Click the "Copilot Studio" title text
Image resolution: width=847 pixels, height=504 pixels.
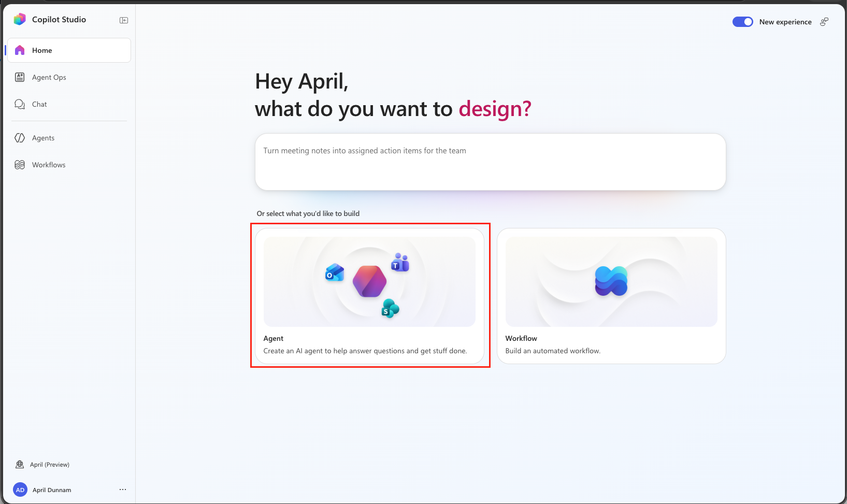pyautogui.click(x=59, y=19)
